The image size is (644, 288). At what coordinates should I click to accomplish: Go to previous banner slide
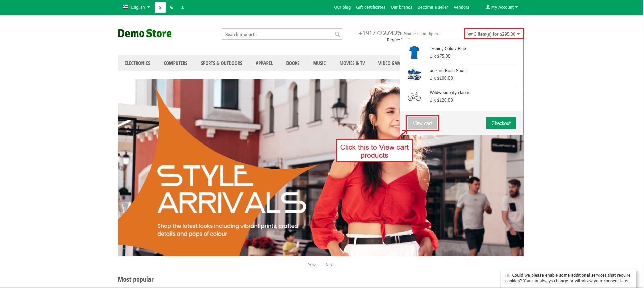click(312, 265)
